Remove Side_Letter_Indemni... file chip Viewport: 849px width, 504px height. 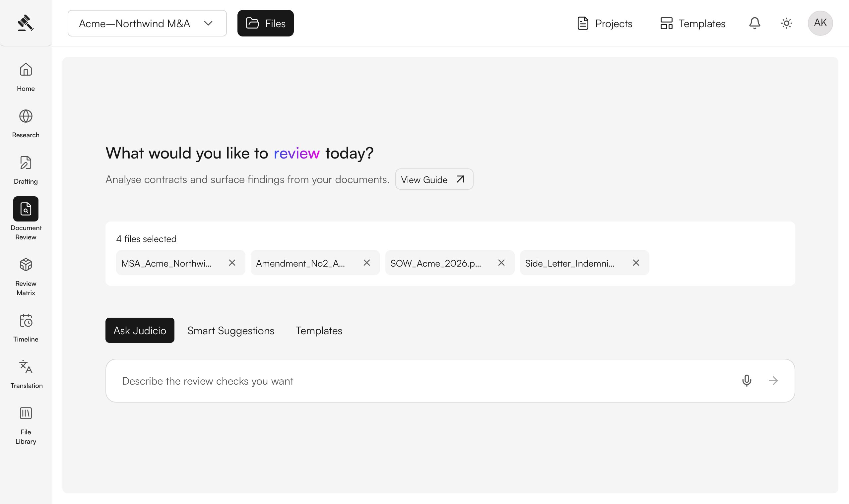[636, 263]
